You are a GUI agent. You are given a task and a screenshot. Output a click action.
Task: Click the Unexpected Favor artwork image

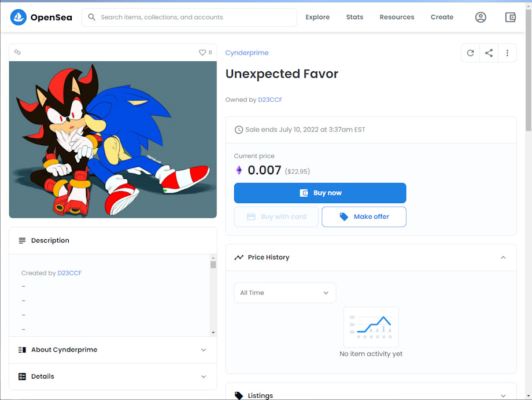tap(113, 140)
